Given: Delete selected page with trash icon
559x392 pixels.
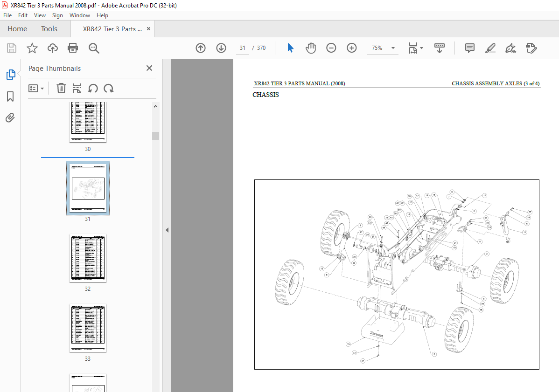Looking at the screenshot, I should pos(61,88).
